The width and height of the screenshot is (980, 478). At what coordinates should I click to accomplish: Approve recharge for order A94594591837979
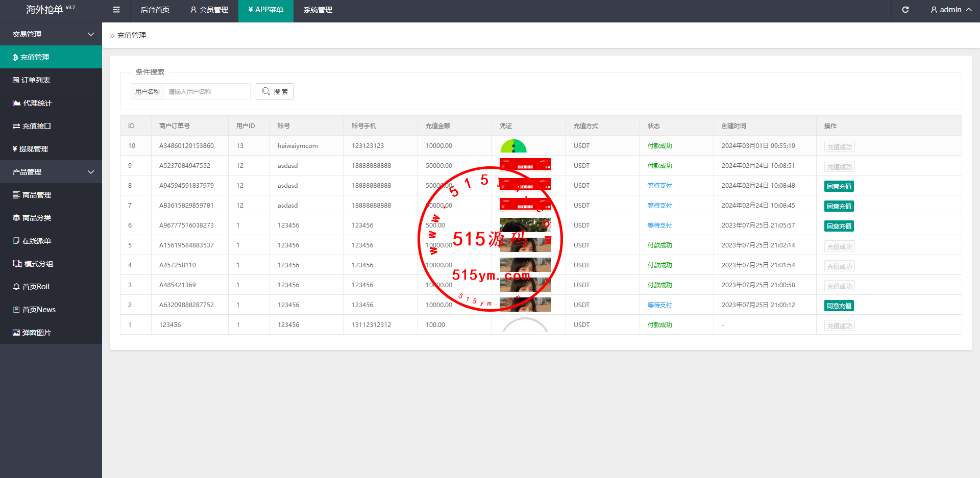[839, 186]
